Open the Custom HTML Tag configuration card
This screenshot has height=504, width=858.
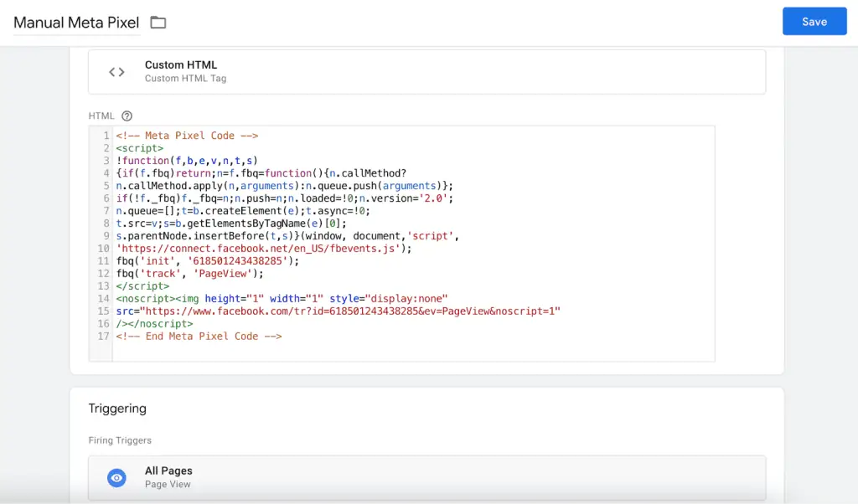427,72
